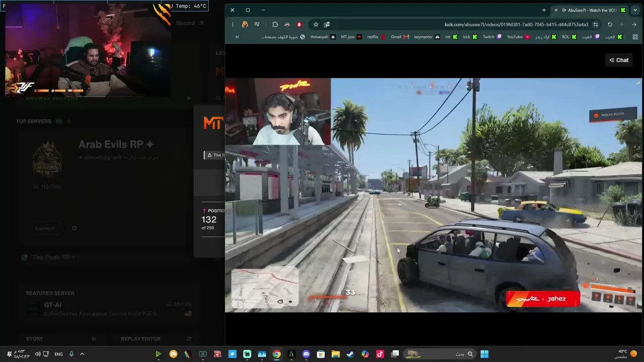Screen dimensions: 644x362
Task: Switch the ENG input language
Action: [x=58, y=354]
